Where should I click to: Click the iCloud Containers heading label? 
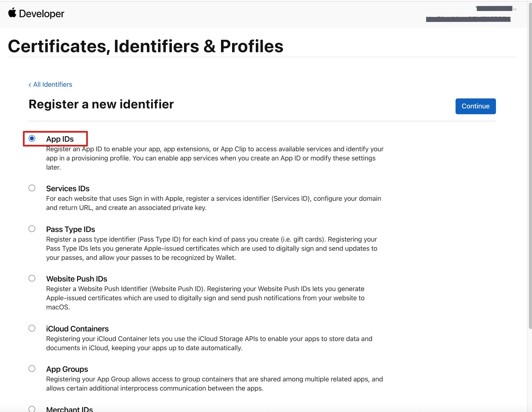click(x=77, y=329)
